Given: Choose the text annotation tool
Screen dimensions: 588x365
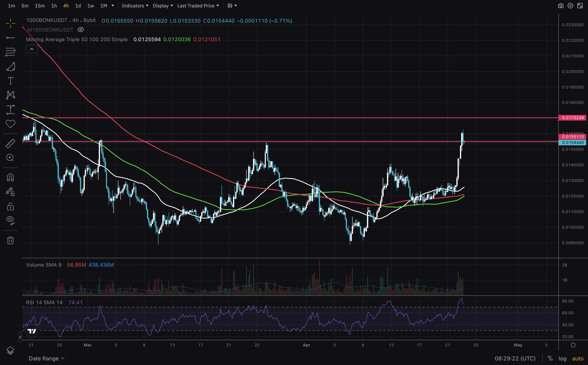Looking at the screenshot, I should (10, 81).
